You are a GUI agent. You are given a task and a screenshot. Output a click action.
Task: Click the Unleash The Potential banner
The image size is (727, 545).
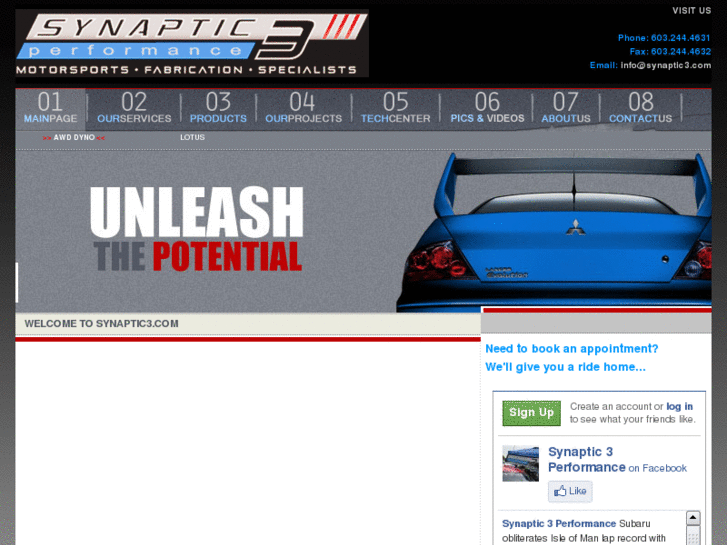coord(197,229)
